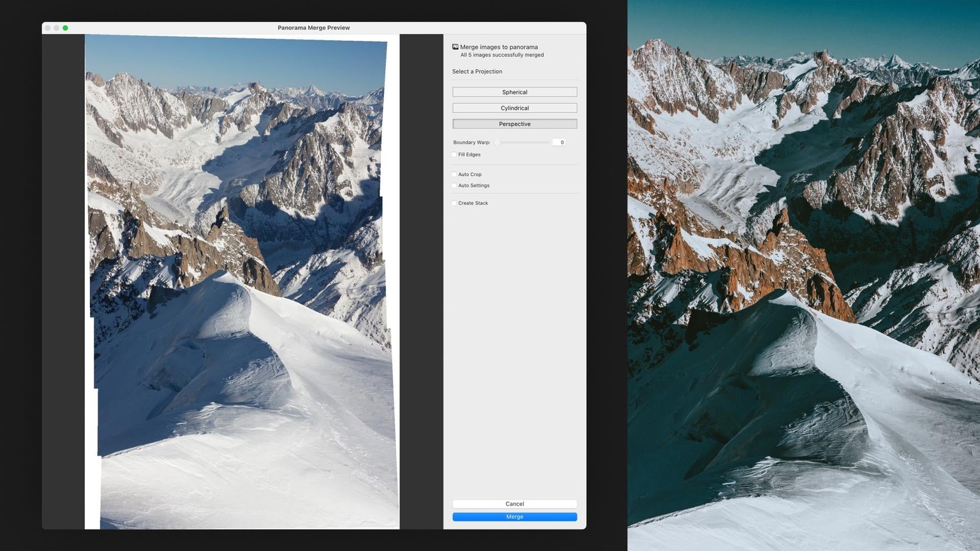Click the 'Select a Projection' label
980x551 pixels.
tap(477, 71)
